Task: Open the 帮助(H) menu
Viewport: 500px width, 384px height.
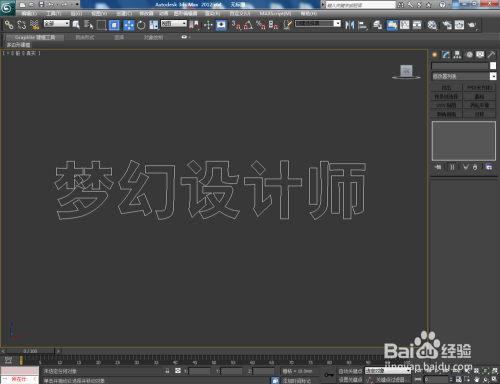Action: [309, 13]
